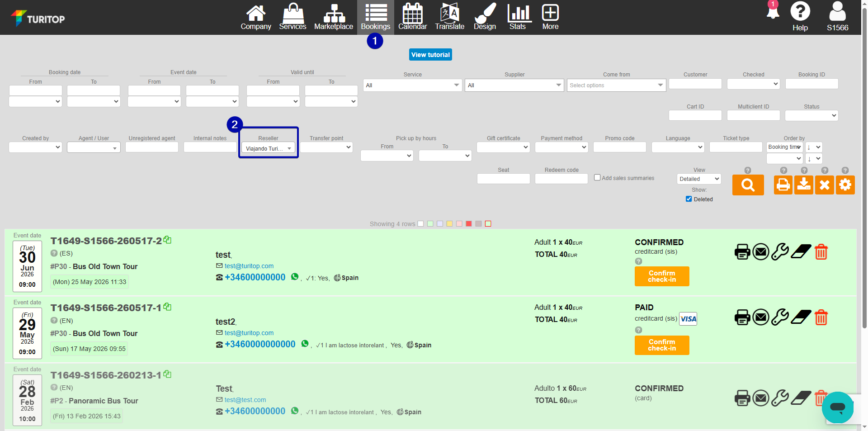Print booking T1649-S1566-260517-1
Image resolution: width=868 pixels, height=431 pixels.
tap(742, 317)
